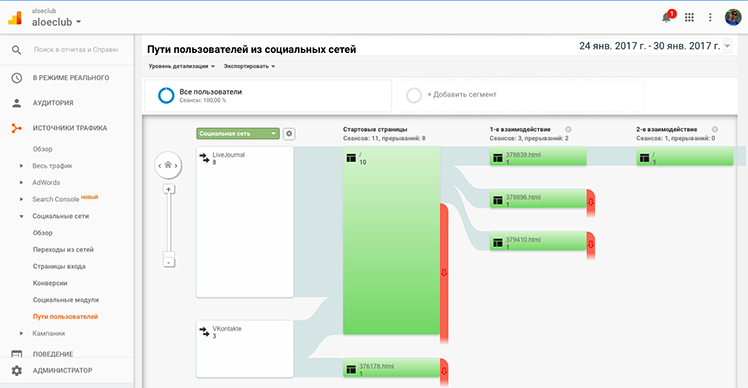The width and height of the screenshot is (748, 388).
Task: Click the search reports field
Action: [x=76, y=50]
